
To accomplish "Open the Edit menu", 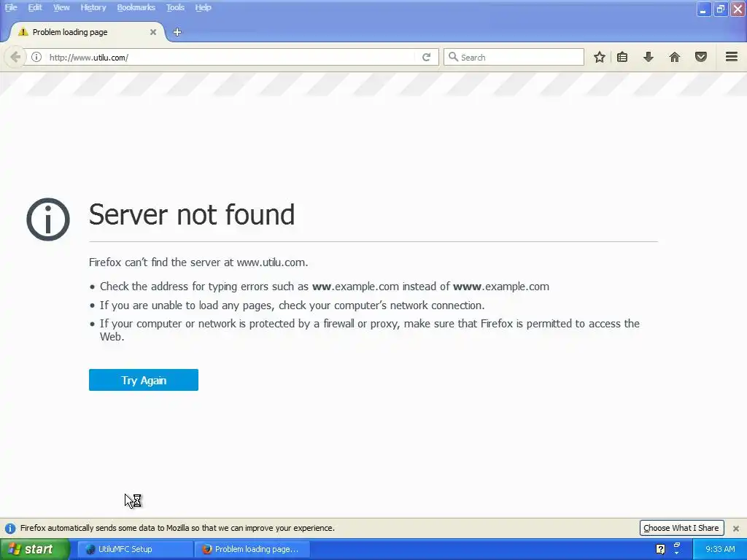I will 35,7.
